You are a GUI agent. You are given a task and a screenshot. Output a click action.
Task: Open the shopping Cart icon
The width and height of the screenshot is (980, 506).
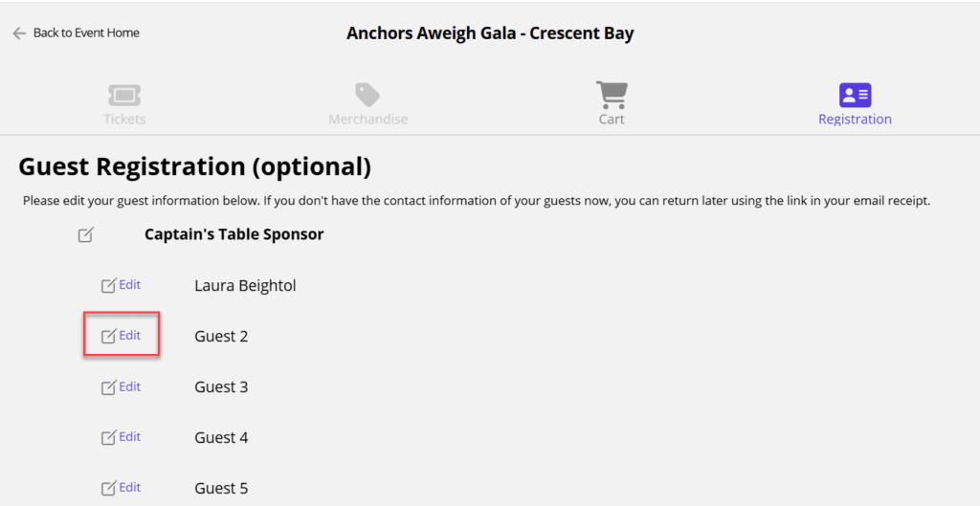click(x=612, y=95)
